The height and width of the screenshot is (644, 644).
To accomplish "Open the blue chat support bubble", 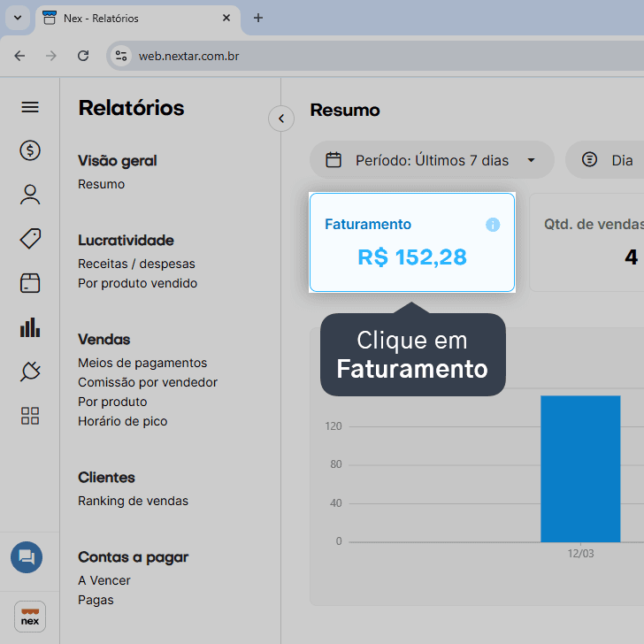I will click(x=27, y=557).
